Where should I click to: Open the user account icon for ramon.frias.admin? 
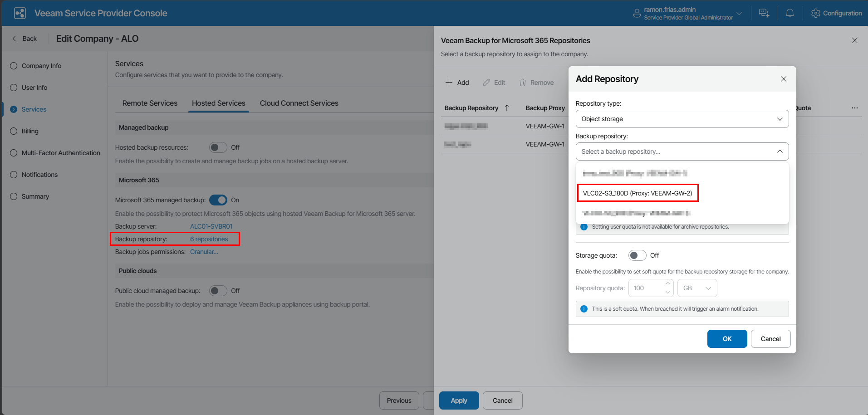coord(637,14)
